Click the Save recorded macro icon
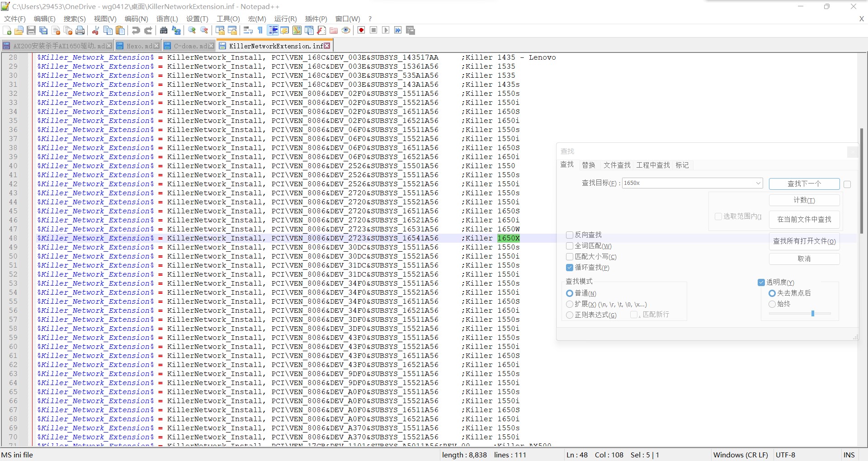Viewport: 868px width, 461px height. tap(410, 30)
